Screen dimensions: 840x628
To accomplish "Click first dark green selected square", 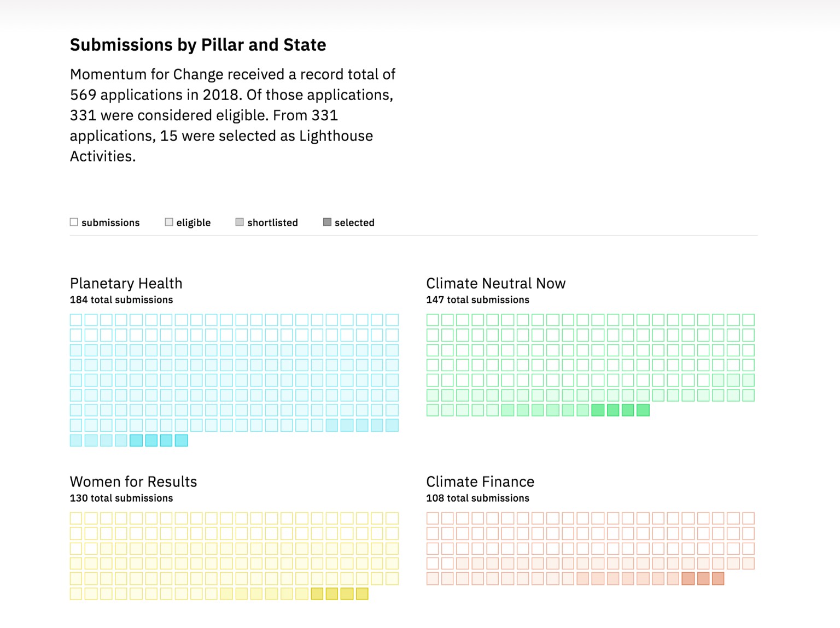I will tap(598, 410).
